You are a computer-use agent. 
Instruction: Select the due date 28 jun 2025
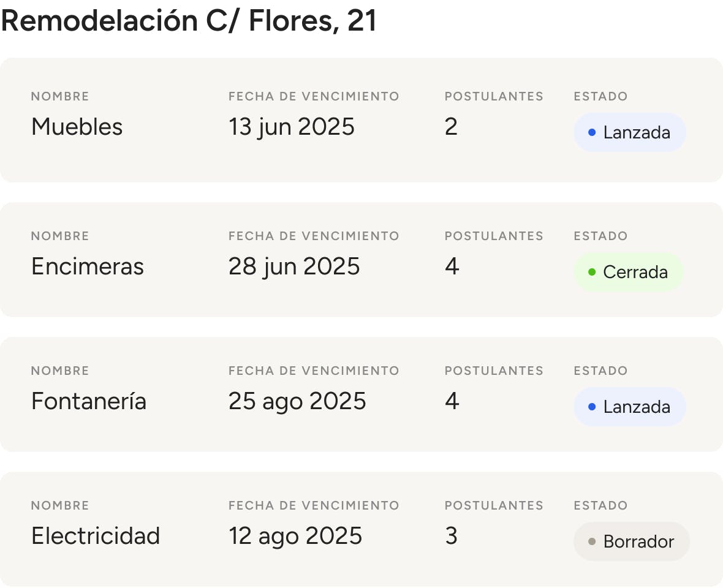(294, 266)
